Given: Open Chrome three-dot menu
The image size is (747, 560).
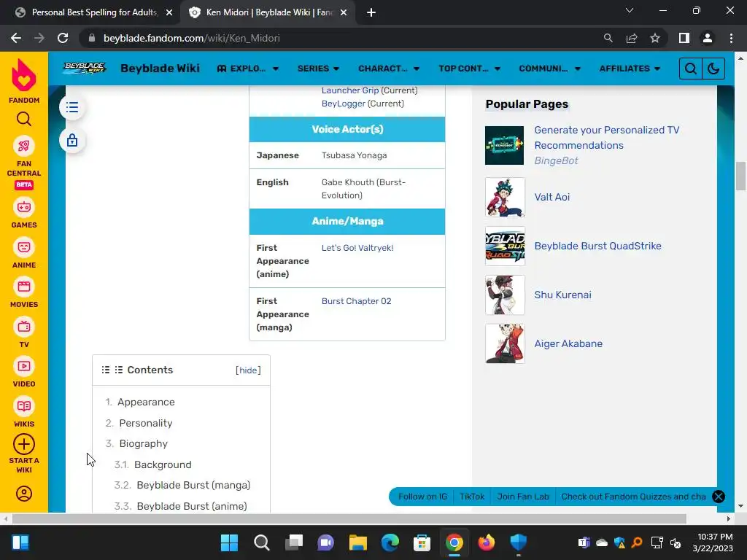Looking at the screenshot, I should pos(731,38).
